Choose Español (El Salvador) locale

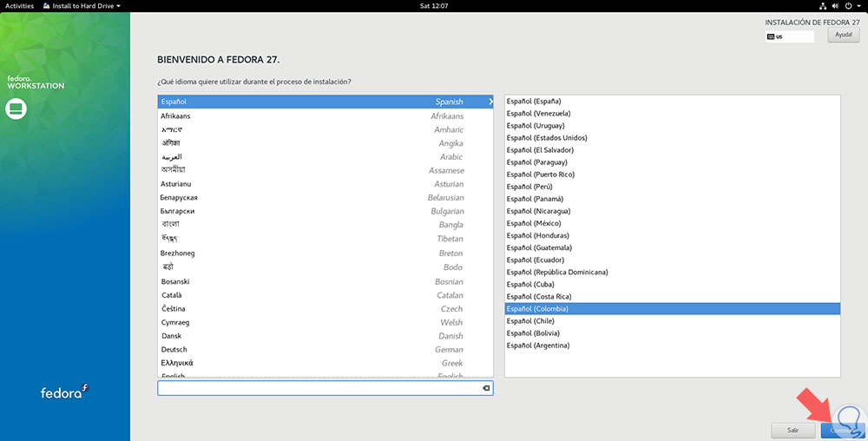pos(673,150)
